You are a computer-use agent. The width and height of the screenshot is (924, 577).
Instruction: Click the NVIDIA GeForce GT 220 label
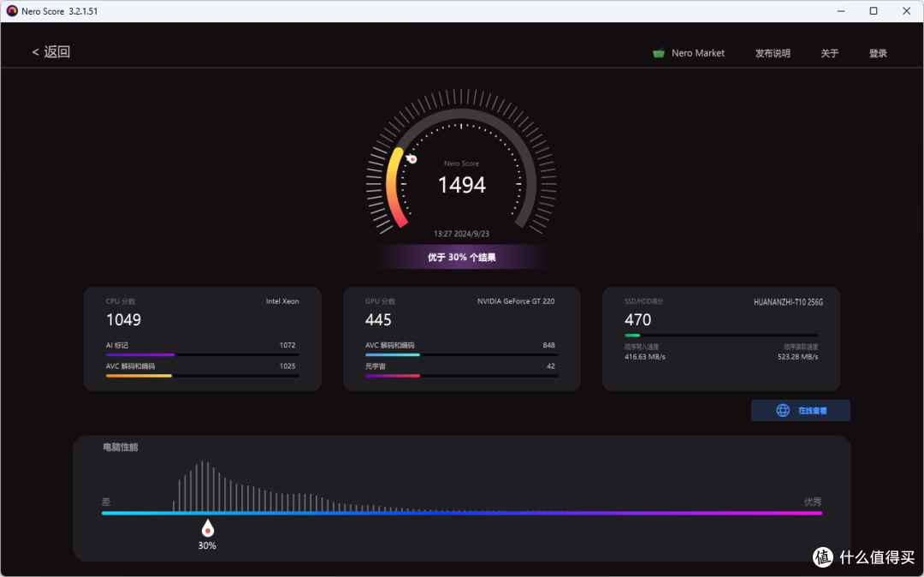tap(516, 301)
